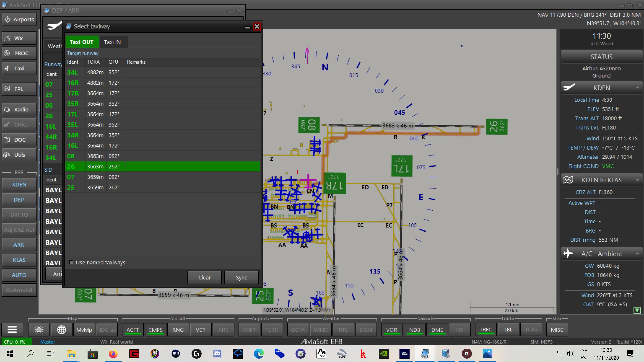
Task: Select highlighted runway 26 row
Action: pos(163,167)
